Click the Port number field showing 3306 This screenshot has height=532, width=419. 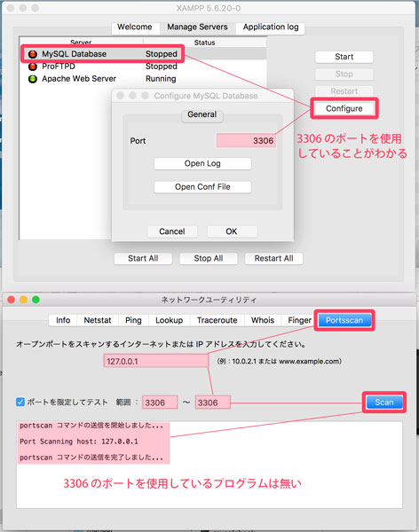tap(246, 140)
